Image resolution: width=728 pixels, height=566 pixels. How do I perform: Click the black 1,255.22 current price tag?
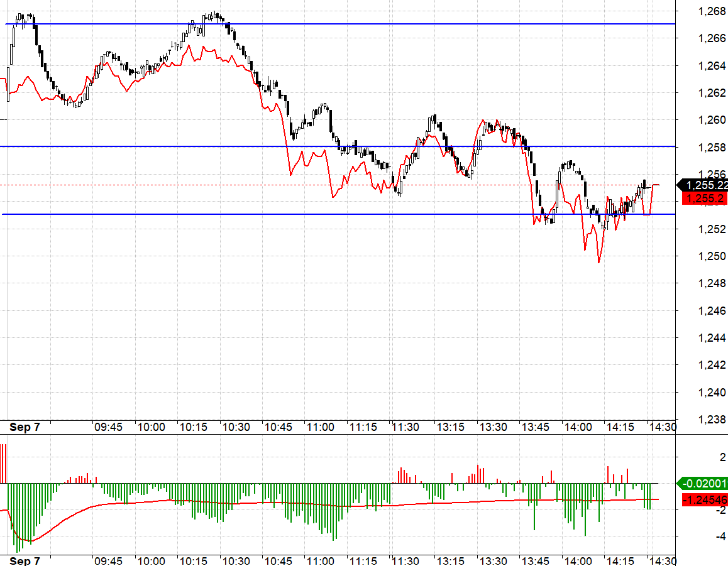(705, 185)
